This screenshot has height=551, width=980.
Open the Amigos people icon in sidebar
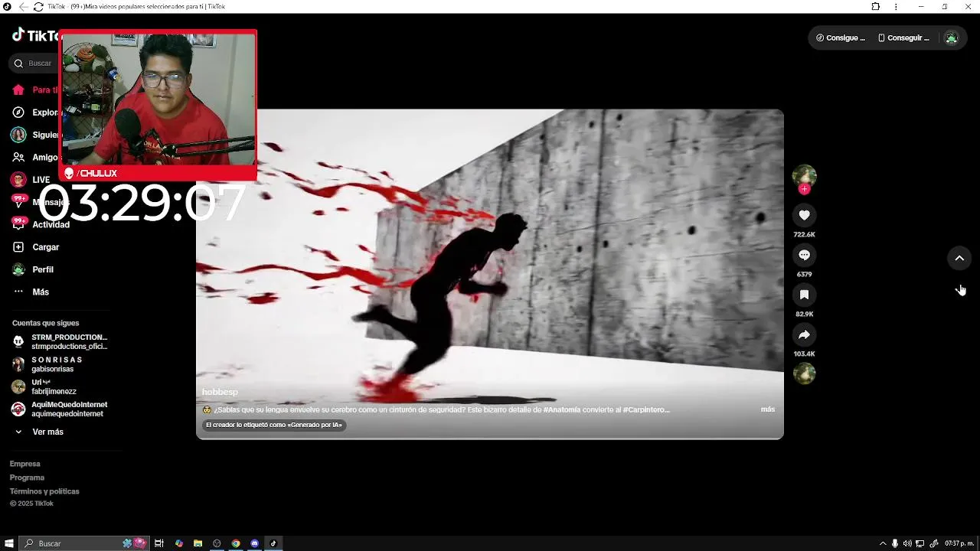[18, 157]
